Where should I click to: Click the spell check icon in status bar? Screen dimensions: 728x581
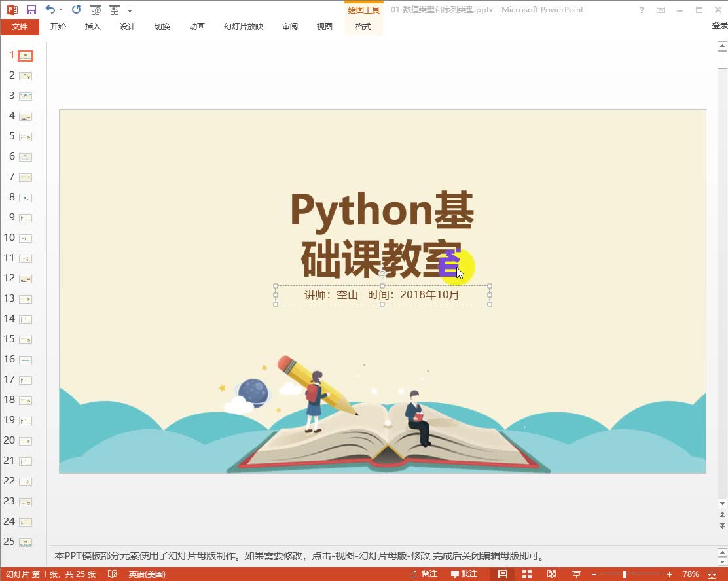[111, 574]
